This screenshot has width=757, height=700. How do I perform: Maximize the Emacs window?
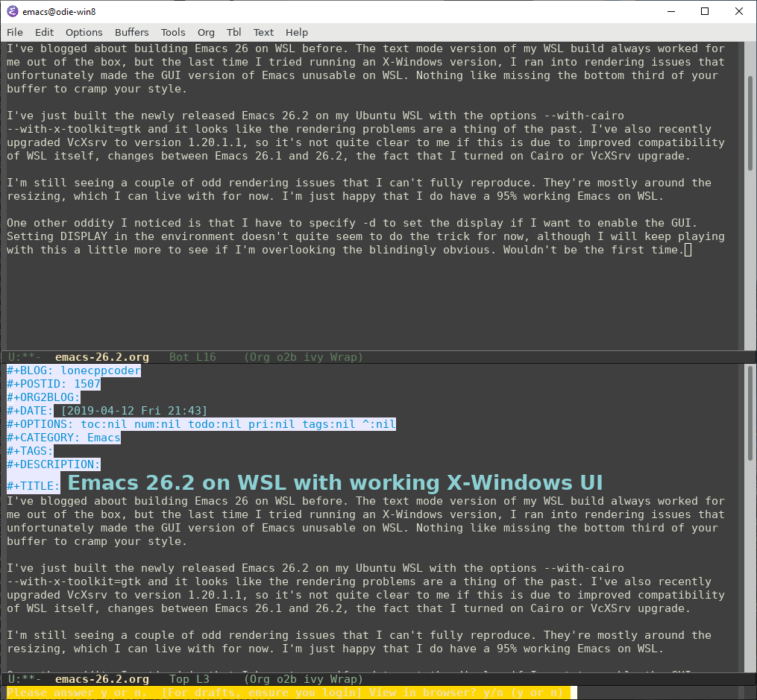click(705, 12)
